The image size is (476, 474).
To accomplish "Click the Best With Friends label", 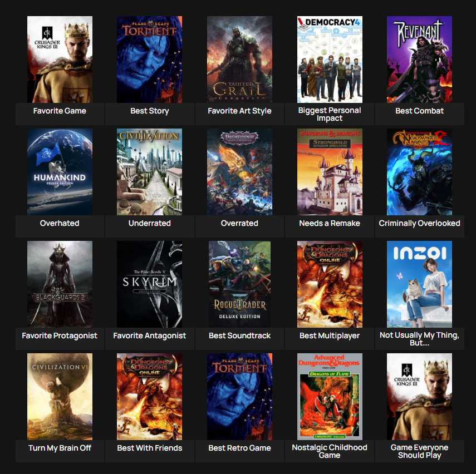I will pos(149,448).
